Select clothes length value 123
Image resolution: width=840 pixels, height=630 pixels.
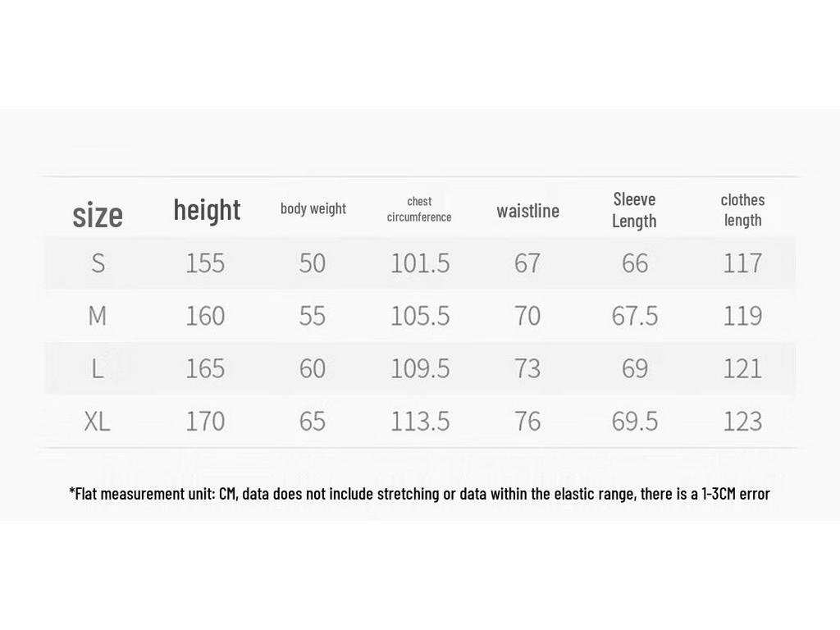coord(742,421)
